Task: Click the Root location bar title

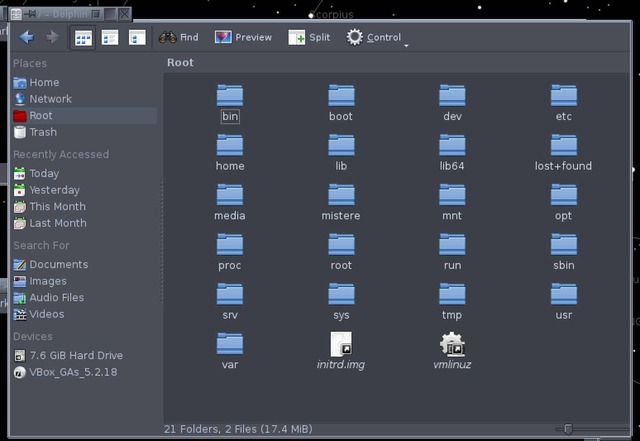Action: (180, 62)
